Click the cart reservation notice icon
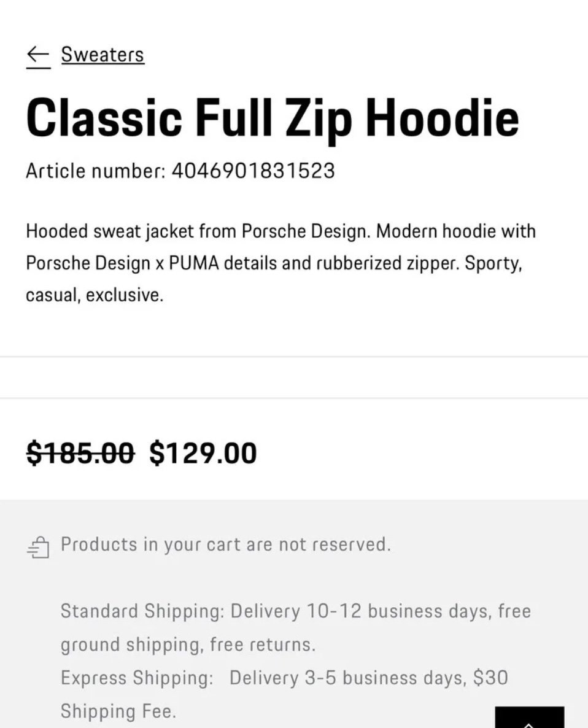This screenshot has width=588, height=728. pos(39,547)
